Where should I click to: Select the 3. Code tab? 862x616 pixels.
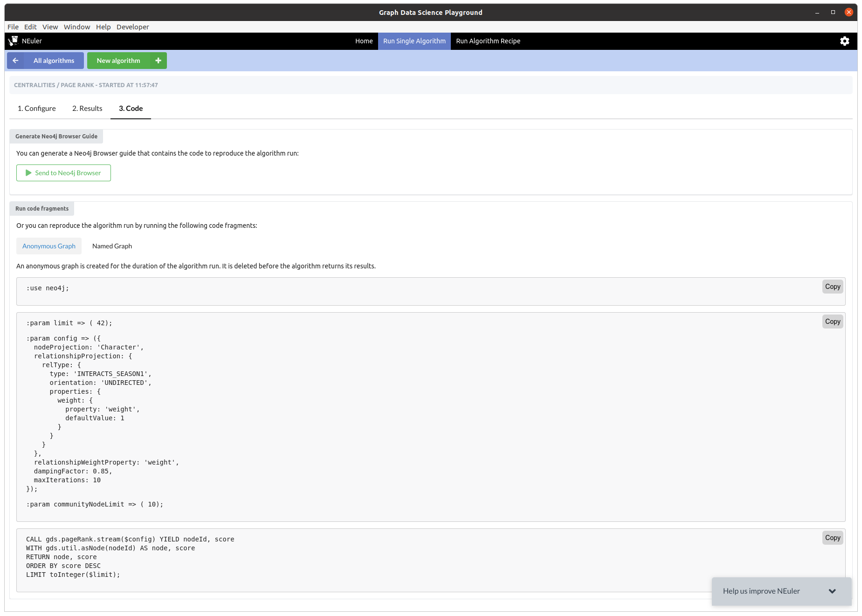pyautogui.click(x=131, y=109)
